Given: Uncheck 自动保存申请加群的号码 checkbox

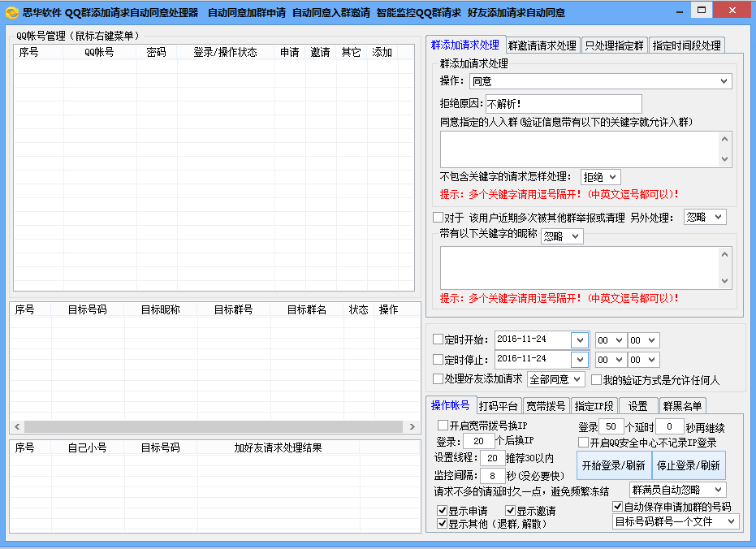Looking at the screenshot, I should click(617, 506).
